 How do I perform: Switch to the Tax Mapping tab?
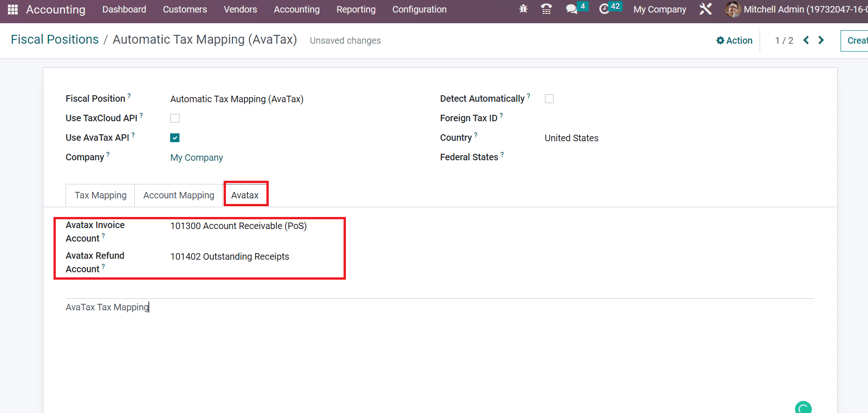click(100, 196)
